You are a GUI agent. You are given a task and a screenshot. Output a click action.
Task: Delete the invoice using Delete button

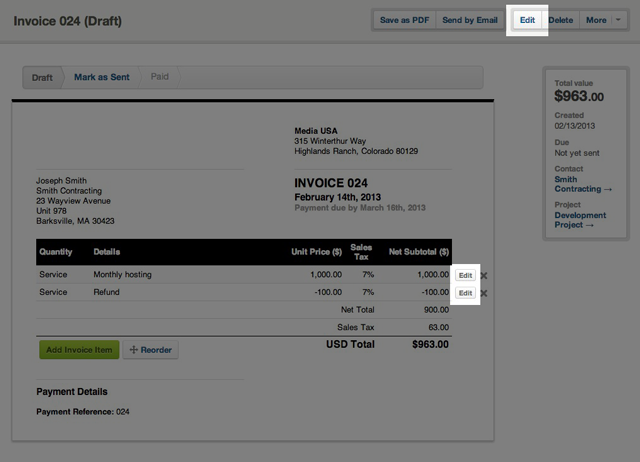[561, 20]
